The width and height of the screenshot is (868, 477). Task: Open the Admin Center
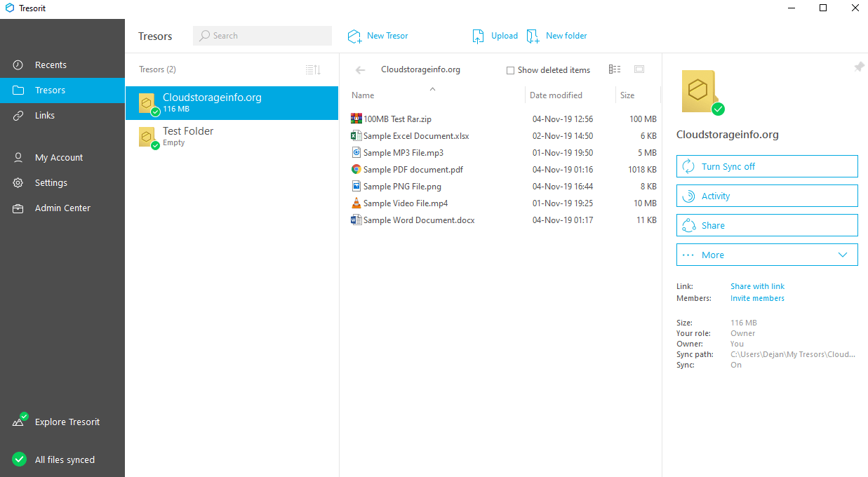(62, 208)
